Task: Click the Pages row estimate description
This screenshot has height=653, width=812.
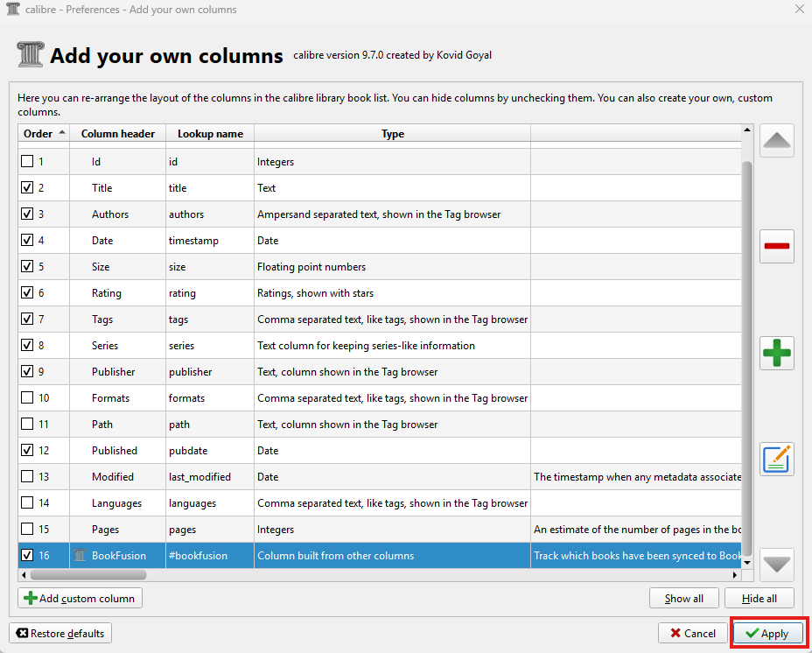Action: tap(636, 529)
